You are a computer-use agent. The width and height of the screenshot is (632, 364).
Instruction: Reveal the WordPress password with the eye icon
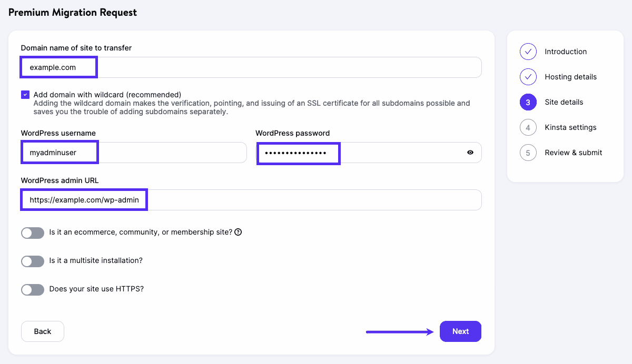tap(471, 153)
